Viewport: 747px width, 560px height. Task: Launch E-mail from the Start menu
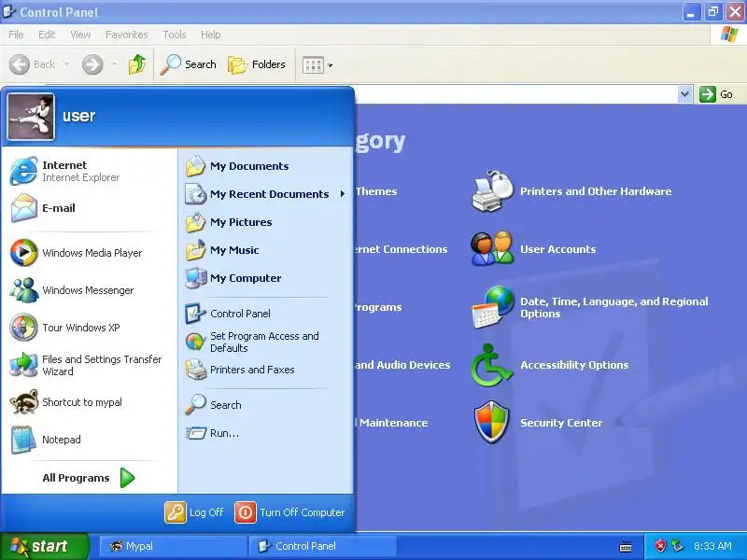89,208
